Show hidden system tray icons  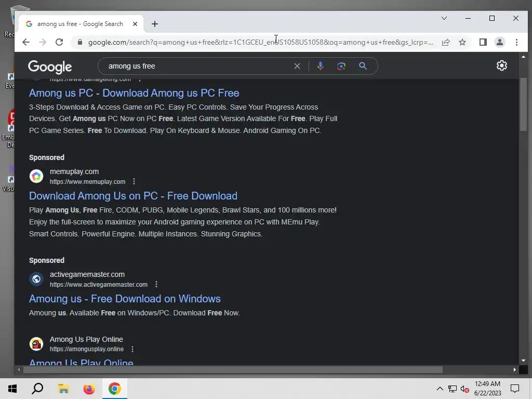pos(440,389)
